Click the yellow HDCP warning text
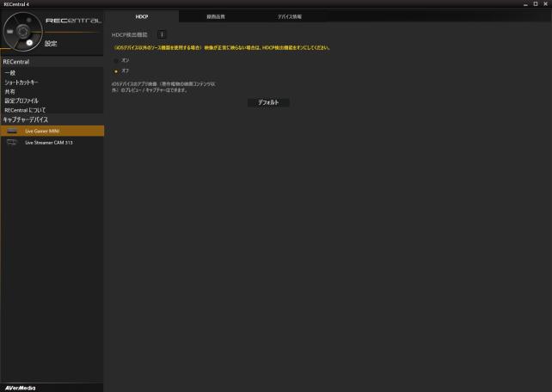Viewport: 552px width, 392px height. click(x=222, y=47)
